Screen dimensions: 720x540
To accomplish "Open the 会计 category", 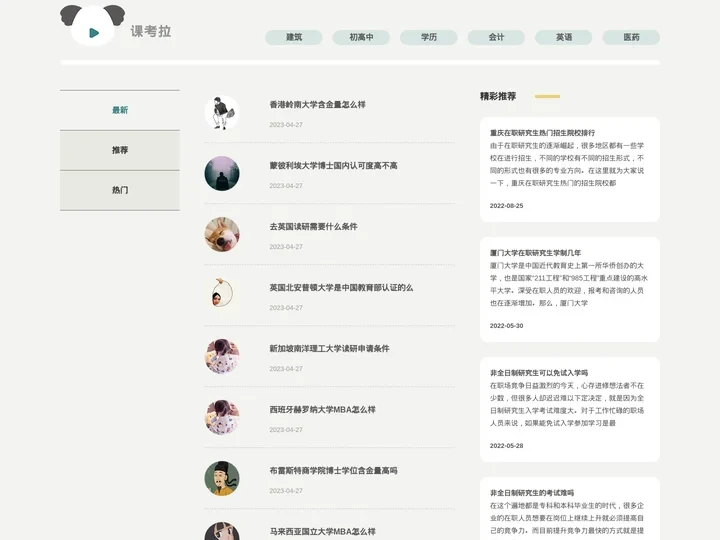I will (496, 37).
